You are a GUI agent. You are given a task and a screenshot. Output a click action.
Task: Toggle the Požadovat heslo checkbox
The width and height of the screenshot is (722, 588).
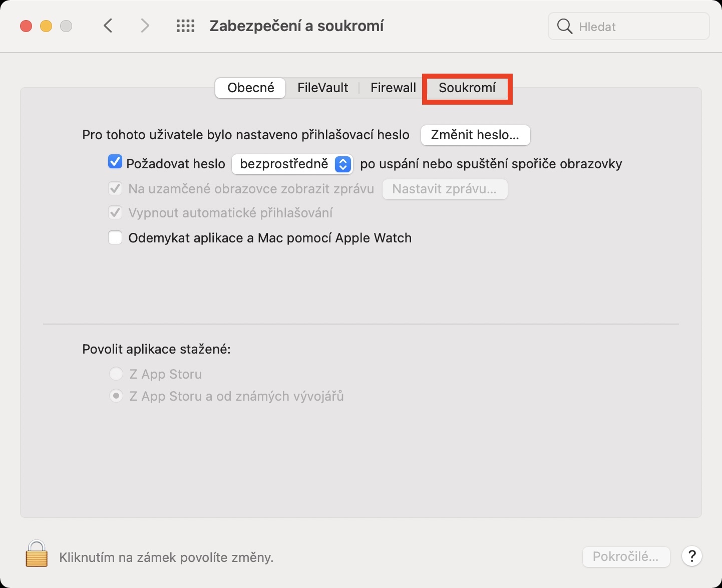(115, 162)
